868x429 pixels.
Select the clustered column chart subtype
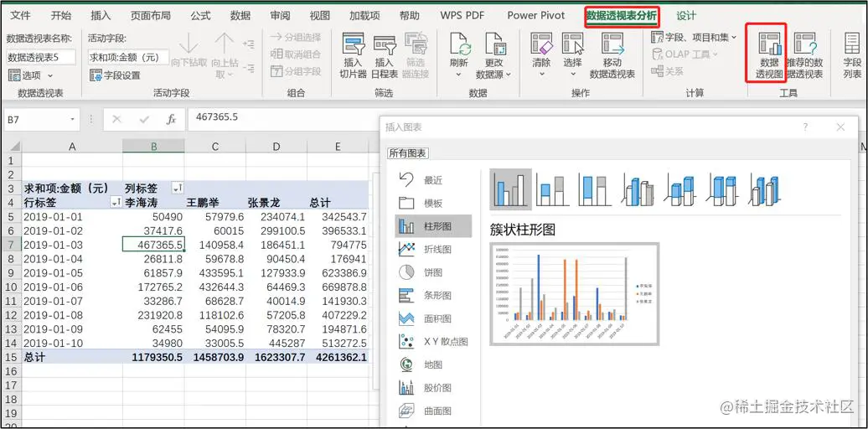pyautogui.click(x=510, y=189)
